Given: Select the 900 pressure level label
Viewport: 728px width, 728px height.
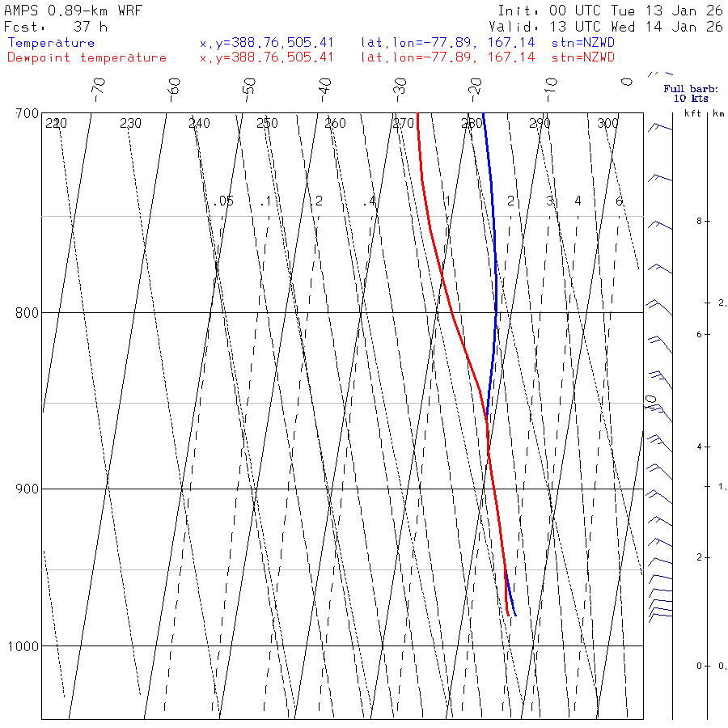Looking at the screenshot, I should pyautogui.click(x=27, y=489).
